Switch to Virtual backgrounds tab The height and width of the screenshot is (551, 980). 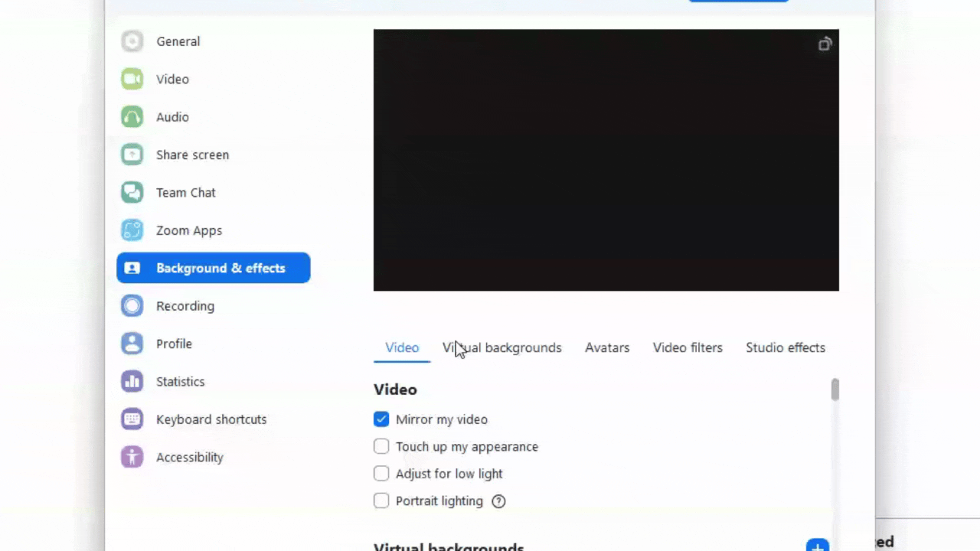tap(501, 347)
